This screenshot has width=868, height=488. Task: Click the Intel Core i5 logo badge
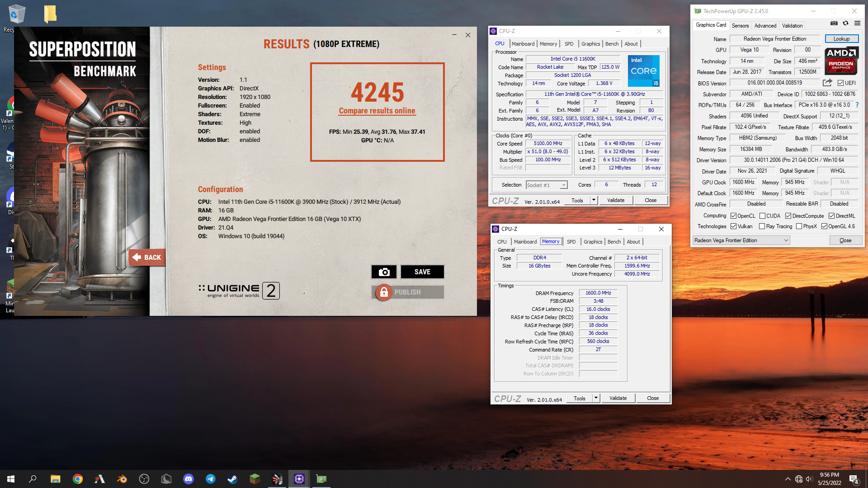click(644, 71)
